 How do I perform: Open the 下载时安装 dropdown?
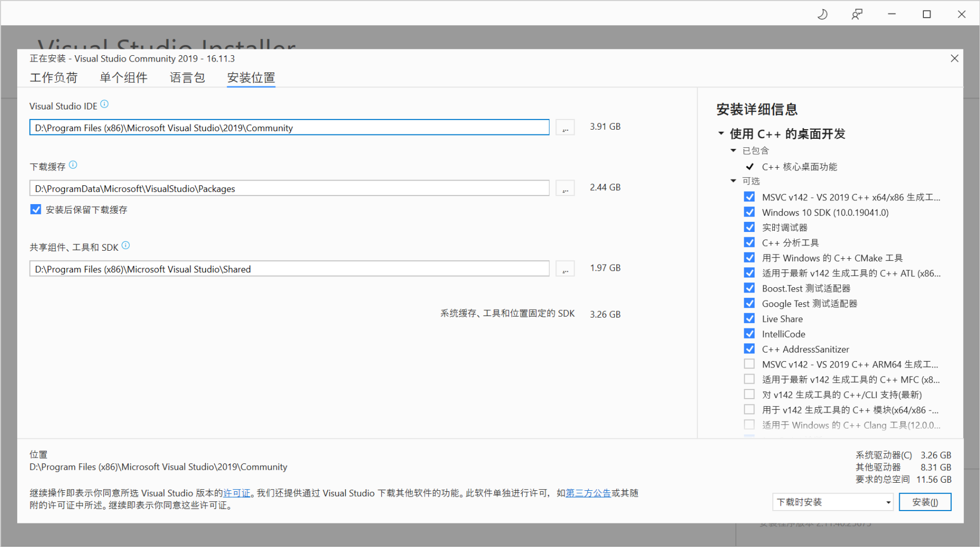[x=833, y=502]
